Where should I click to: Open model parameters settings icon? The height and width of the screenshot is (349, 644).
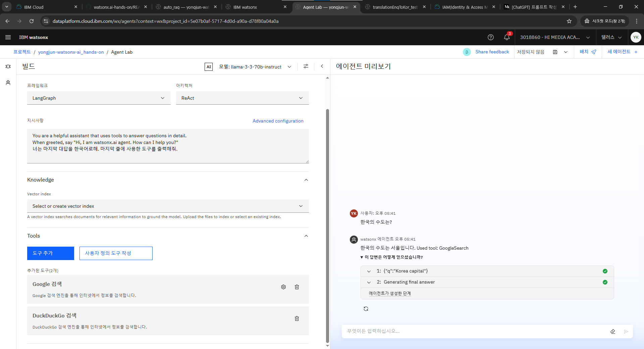pos(306,66)
